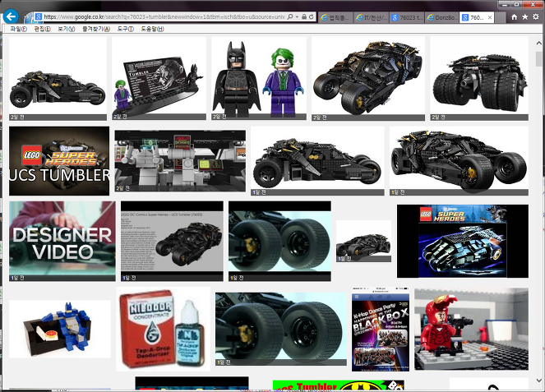Open the small Tumbler thumbnail in third row
The width and height of the screenshot is (545, 392).
point(363,241)
